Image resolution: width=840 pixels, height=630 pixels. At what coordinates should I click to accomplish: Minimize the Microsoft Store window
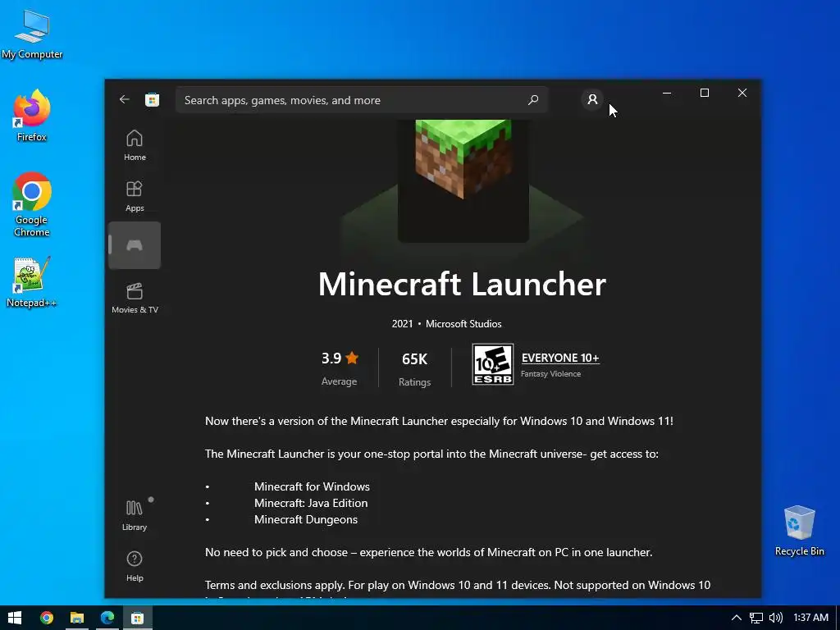pos(667,93)
